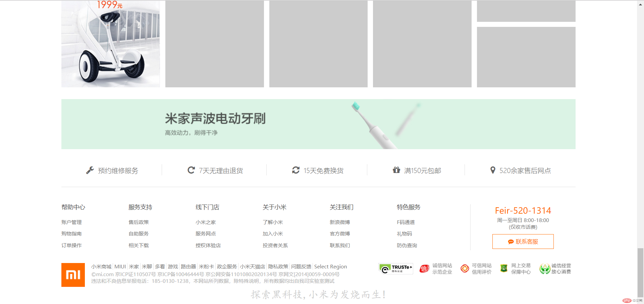
Task: Open the 联系我们 link
Action: pyautogui.click(x=340, y=245)
